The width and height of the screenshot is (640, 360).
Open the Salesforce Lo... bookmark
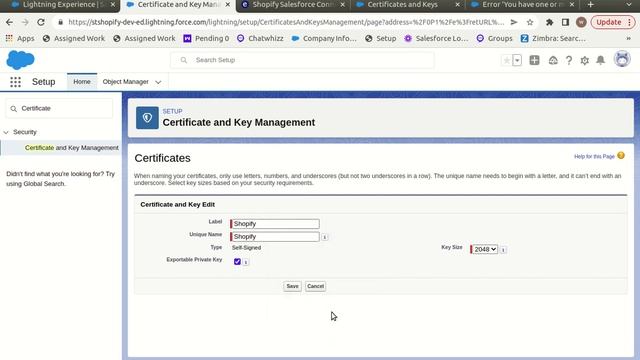click(436, 38)
